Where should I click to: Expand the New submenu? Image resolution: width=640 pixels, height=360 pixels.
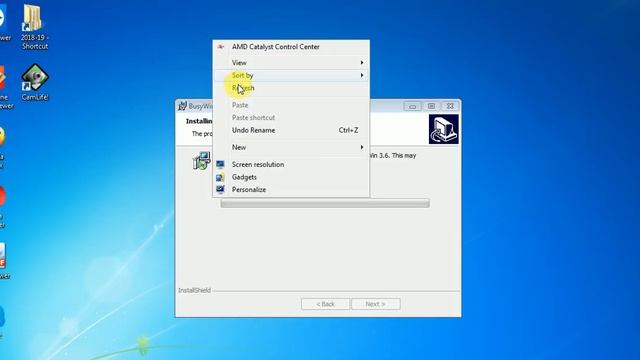(291, 147)
